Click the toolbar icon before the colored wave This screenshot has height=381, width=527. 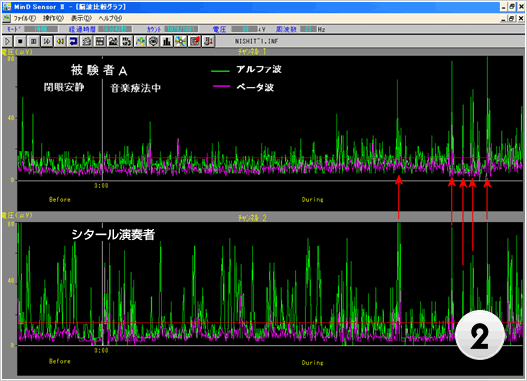click(126, 41)
